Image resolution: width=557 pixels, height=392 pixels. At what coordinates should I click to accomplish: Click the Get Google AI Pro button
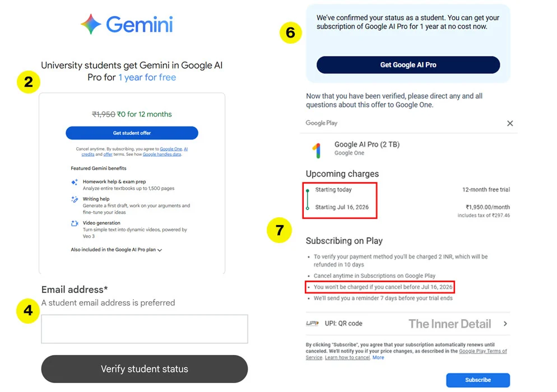coord(408,65)
